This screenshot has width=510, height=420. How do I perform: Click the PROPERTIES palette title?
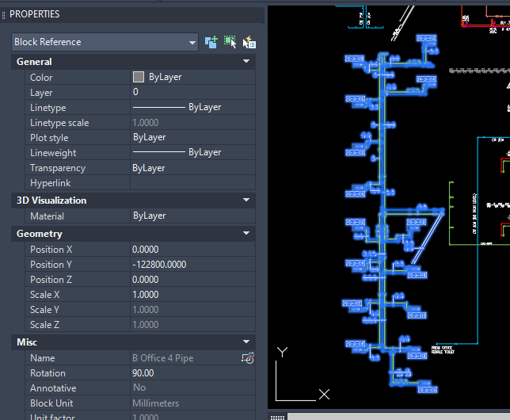35,14
